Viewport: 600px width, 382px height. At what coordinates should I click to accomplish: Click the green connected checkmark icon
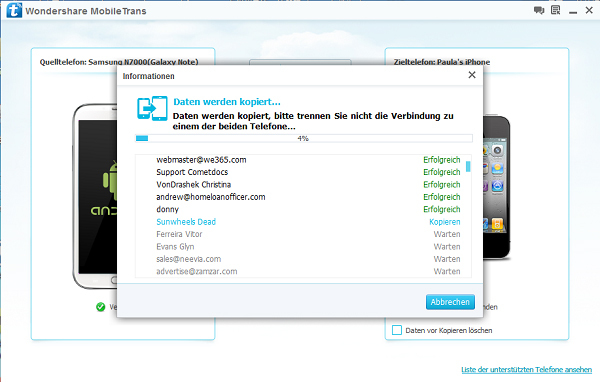101,307
